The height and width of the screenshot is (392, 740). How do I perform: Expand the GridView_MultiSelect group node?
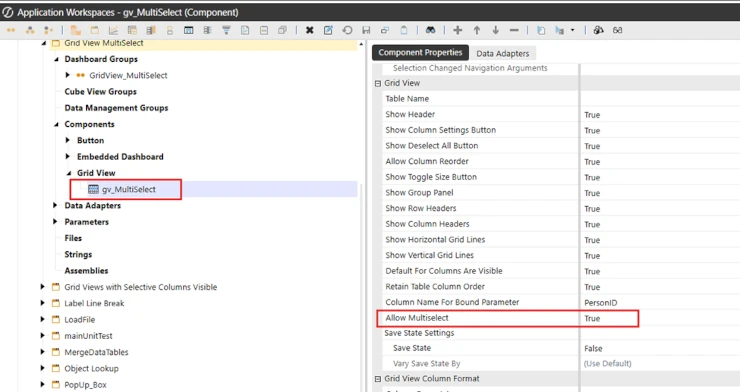[67, 75]
